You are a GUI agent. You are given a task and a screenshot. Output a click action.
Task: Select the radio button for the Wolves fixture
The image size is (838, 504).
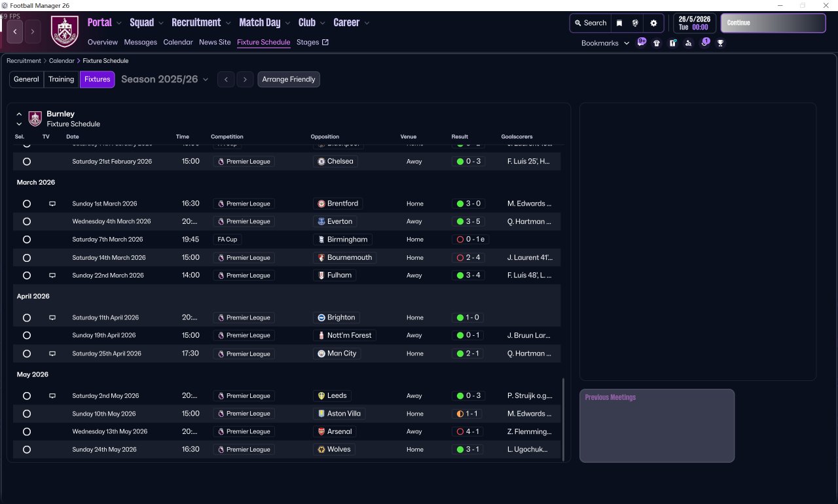pyautogui.click(x=27, y=450)
